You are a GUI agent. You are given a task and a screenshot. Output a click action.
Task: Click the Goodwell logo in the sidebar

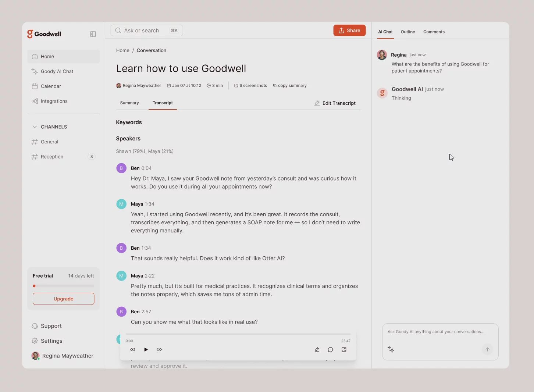click(x=44, y=34)
